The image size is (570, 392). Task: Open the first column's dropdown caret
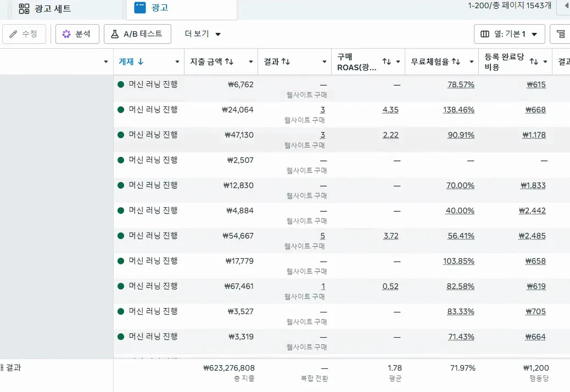pos(106,61)
